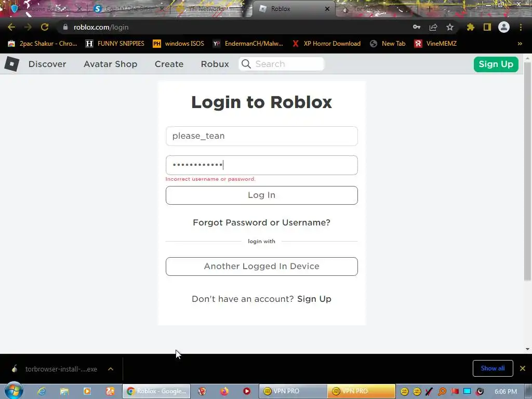Open the saved passwords key icon
532x399 pixels.
click(417, 27)
